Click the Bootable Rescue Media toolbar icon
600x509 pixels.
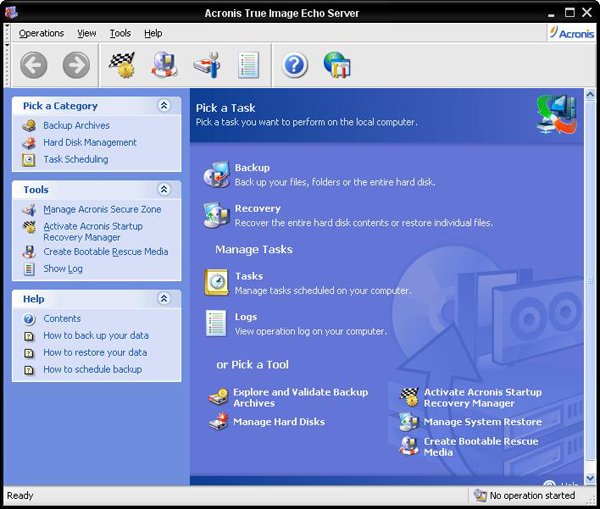164,65
